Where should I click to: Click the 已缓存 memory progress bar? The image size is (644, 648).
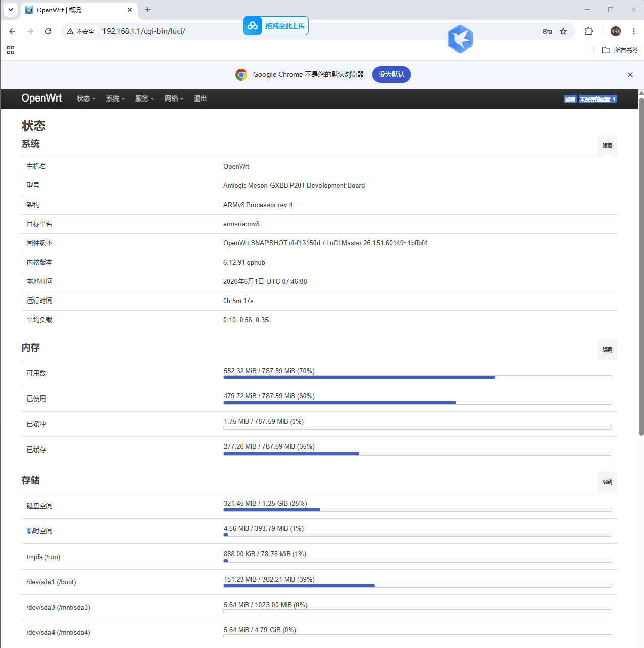[417, 454]
